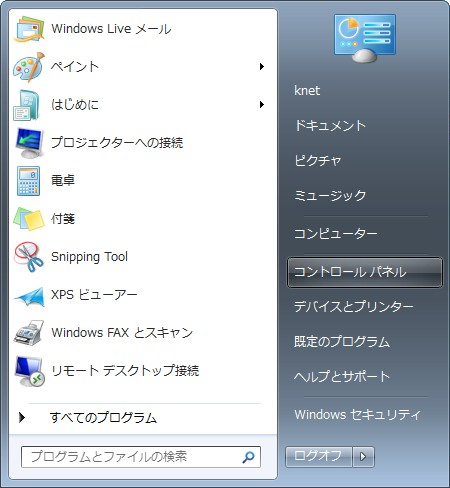Image resolution: width=450 pixels, height=488 pixels.
Task: Expand the ペイント jump list arrow
Action: pyautogui.click(x=262, y=67)
